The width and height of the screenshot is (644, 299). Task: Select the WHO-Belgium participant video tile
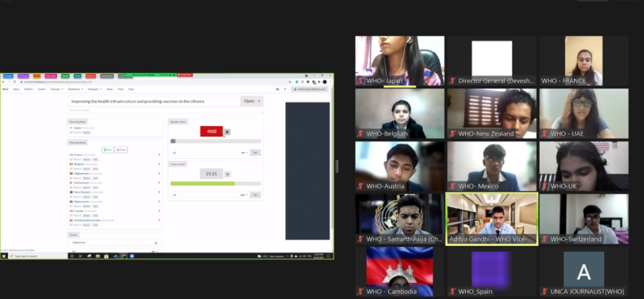399,114
